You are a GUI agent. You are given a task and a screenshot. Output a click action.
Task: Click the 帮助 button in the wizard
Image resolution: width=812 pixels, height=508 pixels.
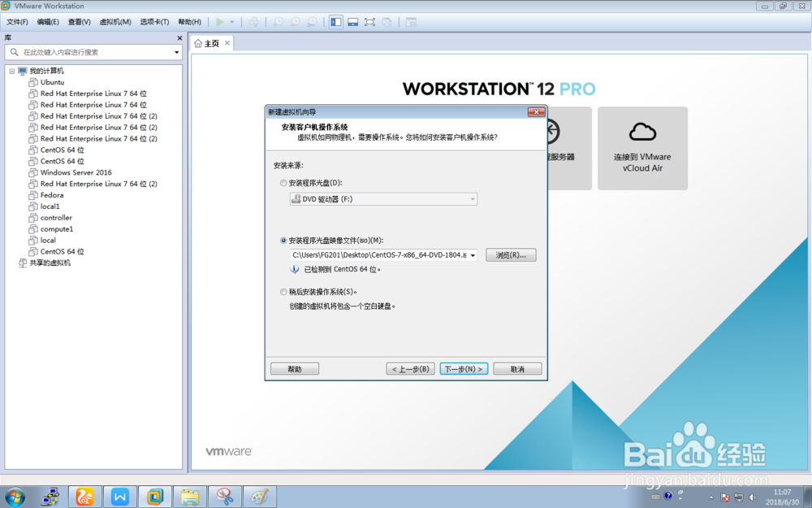tap(295, 369)
